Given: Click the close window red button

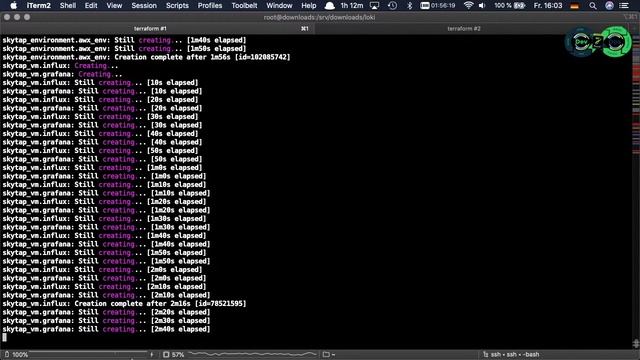Looking at the screenshot, I should pos(7,17).
